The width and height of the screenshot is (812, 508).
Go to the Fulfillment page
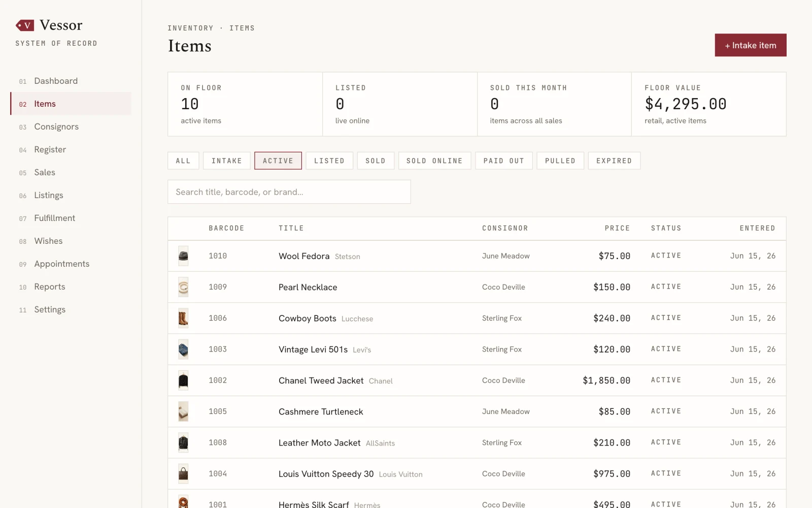[x=71, y=218]
